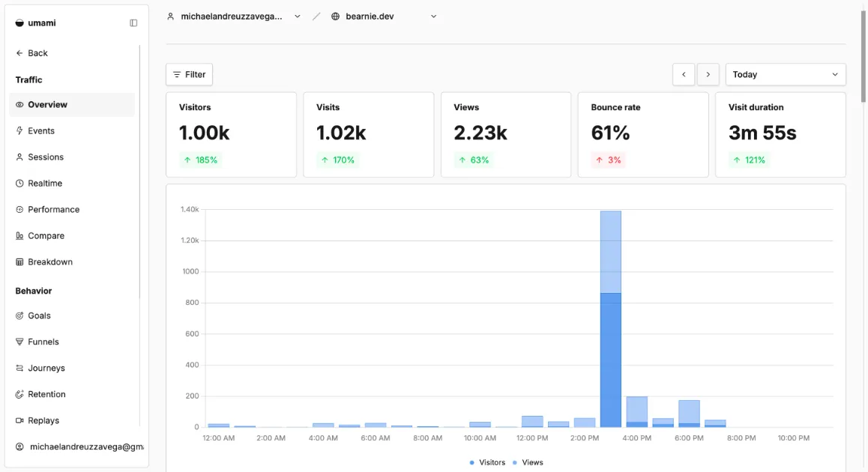Collapse the sidebar panel icon
This screenshot has height=472, width=868.
133,23
